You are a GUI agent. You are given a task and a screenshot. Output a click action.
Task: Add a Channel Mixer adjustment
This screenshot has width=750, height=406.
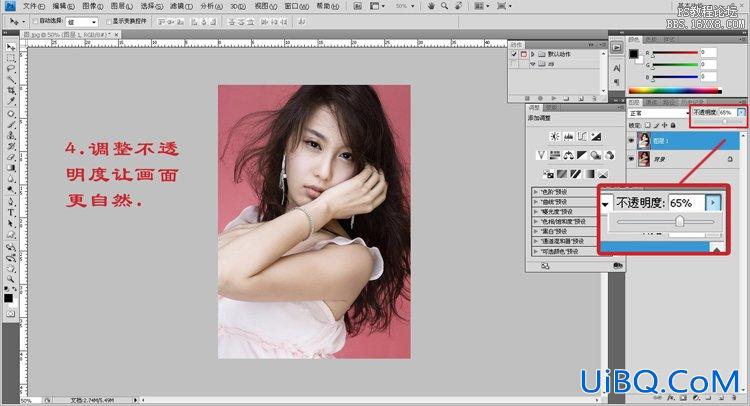click(x=610, y=155)
